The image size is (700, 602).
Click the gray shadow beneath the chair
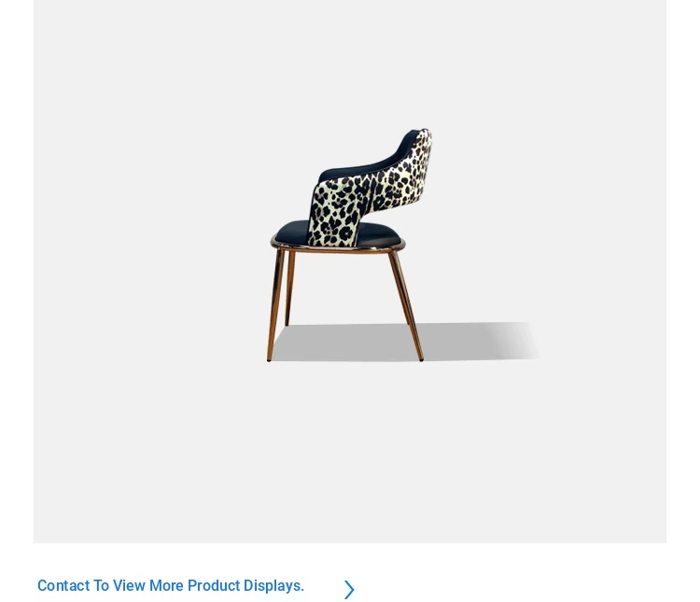pyautogui.click(x=401, y=342)
